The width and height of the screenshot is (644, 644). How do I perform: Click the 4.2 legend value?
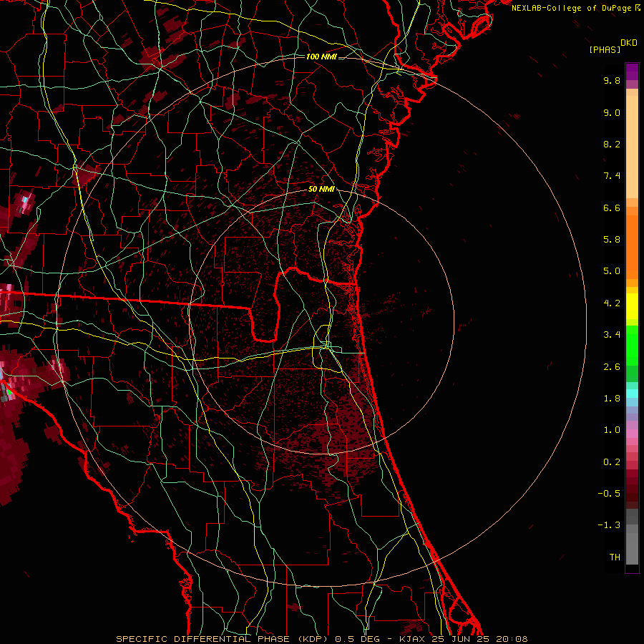612,303
